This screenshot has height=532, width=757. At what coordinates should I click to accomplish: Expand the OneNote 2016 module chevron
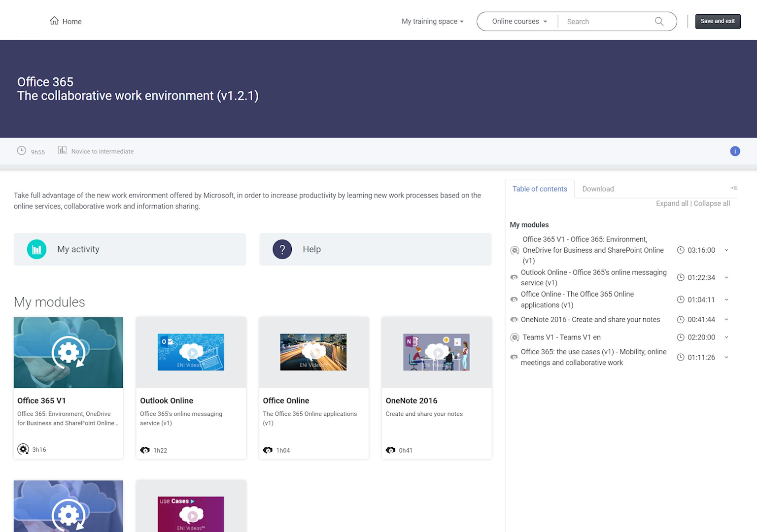pos(726,320)
